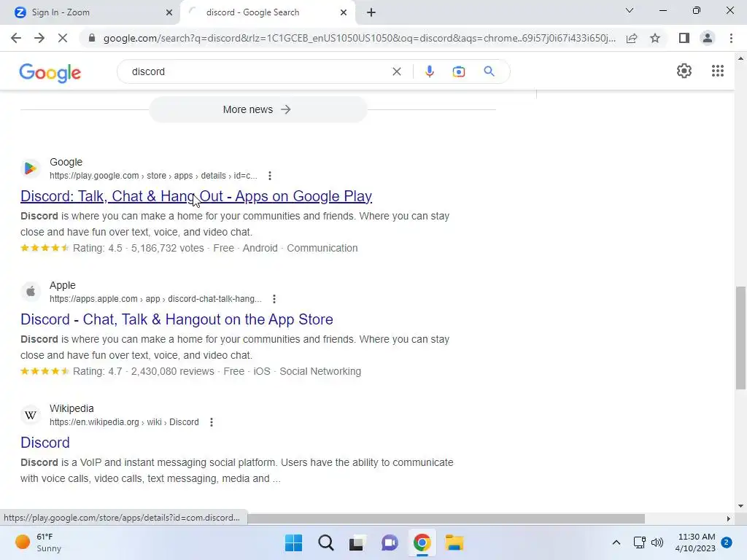The width and height of the screenshot is (747, 560).
Task: Launch the Chat app from taskbar
Action: pyautogui.click(x=390, y=542)
